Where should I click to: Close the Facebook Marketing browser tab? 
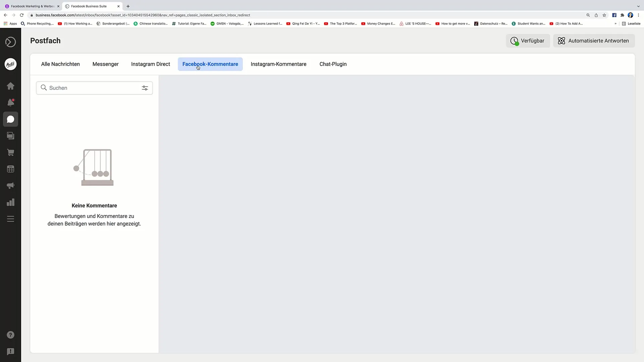[58, 6]
